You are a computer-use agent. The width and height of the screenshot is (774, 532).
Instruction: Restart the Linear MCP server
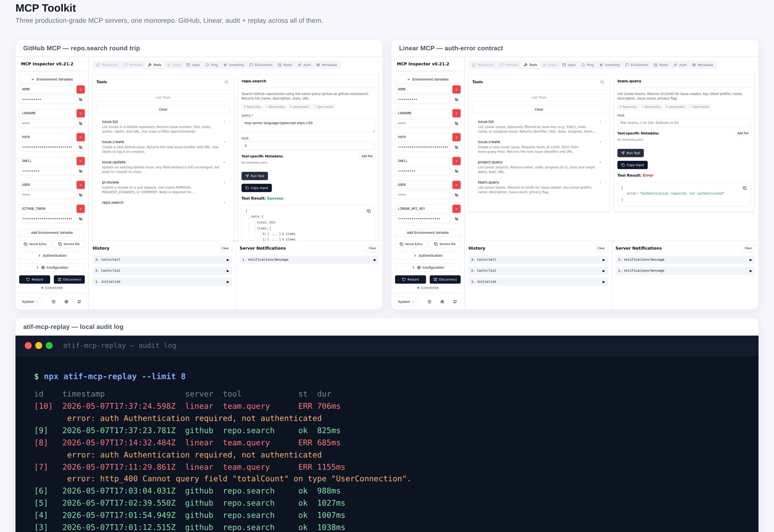tap(410, 279)
